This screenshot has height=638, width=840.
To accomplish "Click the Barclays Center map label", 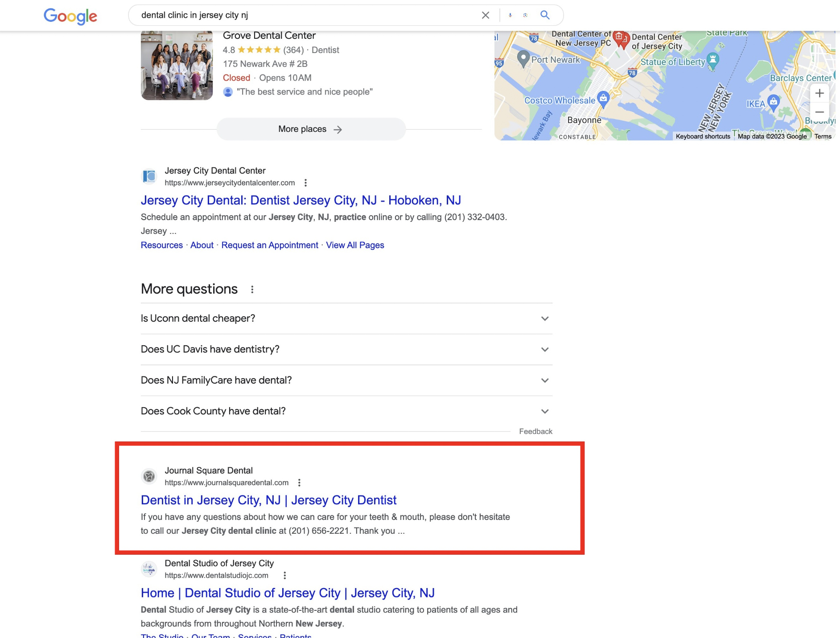I will point(800,78).
